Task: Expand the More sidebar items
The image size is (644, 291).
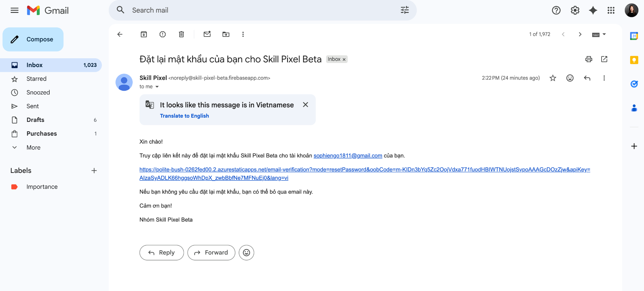Action: click(51, 147)
